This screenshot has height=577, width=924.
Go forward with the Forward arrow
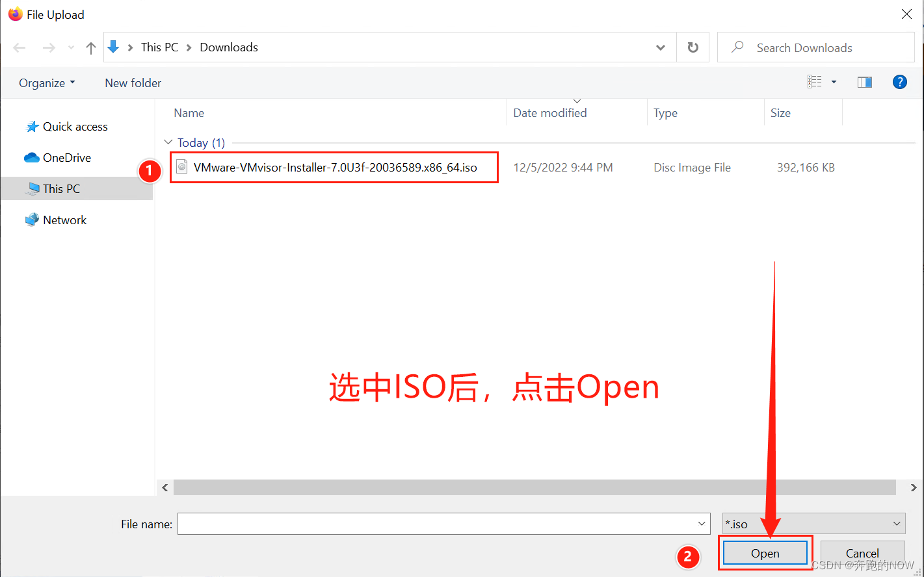(49, 47)
